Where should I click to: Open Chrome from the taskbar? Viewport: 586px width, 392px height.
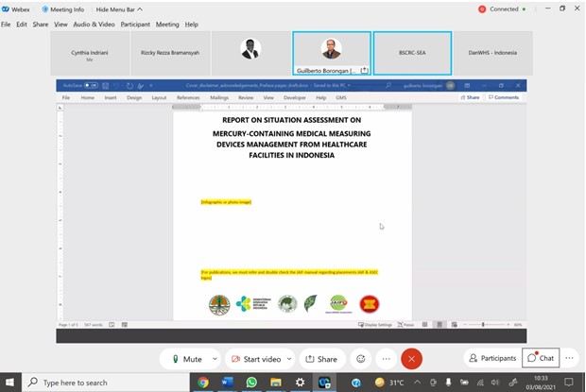tap(203, 383)
